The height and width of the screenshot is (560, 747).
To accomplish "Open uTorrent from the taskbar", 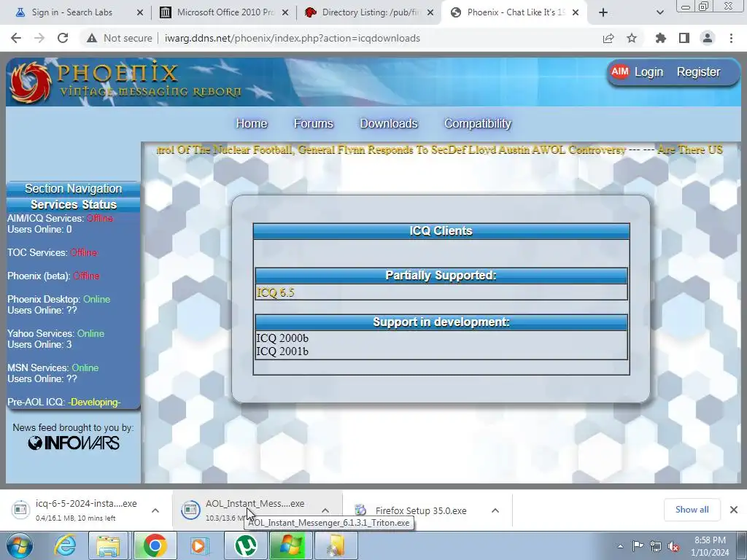I will click(245, 545).
